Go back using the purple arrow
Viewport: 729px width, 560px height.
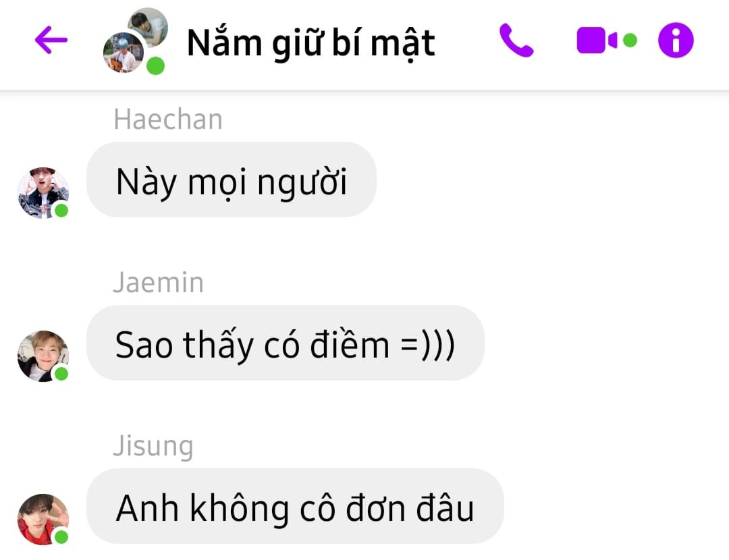(51, 40)
